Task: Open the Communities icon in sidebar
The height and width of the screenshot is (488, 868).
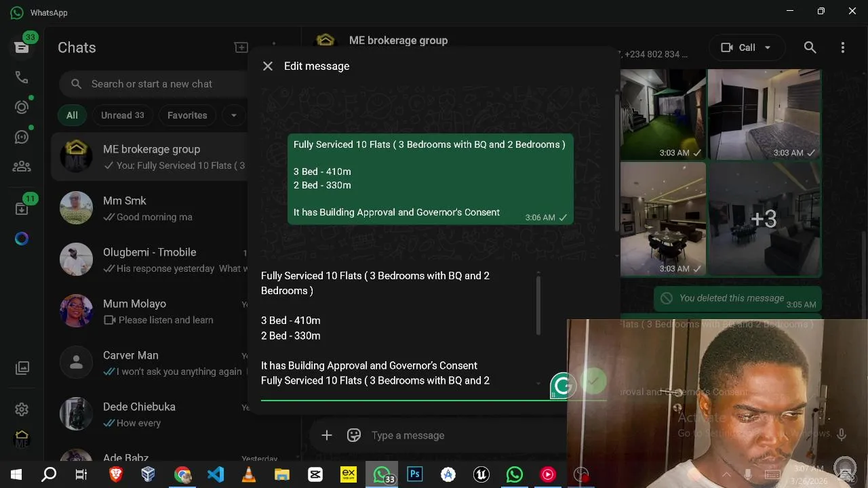Action: [x=22, y=166]
